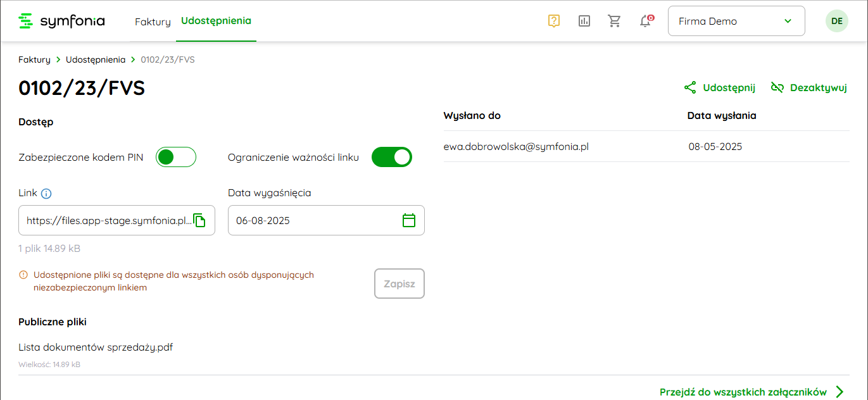868x400 pixels.
Task: Open the shopping cart icon
Action: [614, 21]
